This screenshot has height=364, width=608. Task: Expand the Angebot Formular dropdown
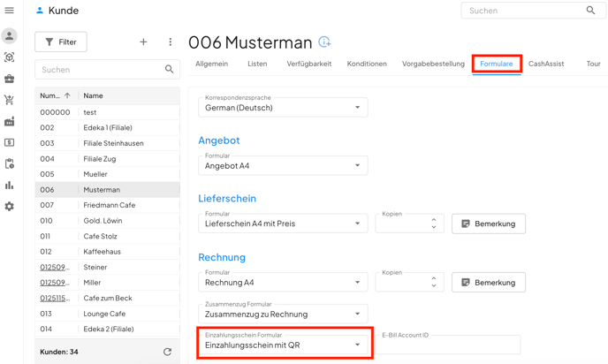click(283, 165)
